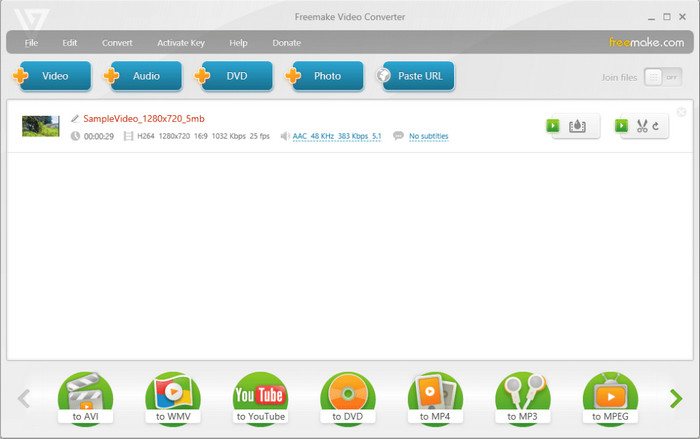Click the H264 codec text
The height and width of the screenshot is (439, 700).
click(146, 136)
